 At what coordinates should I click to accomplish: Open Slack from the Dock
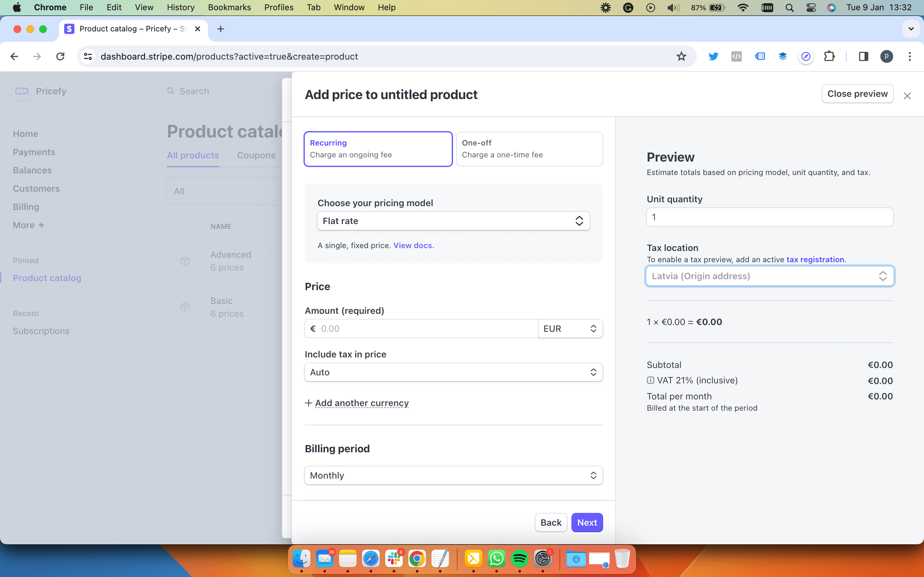coord(394,559)
